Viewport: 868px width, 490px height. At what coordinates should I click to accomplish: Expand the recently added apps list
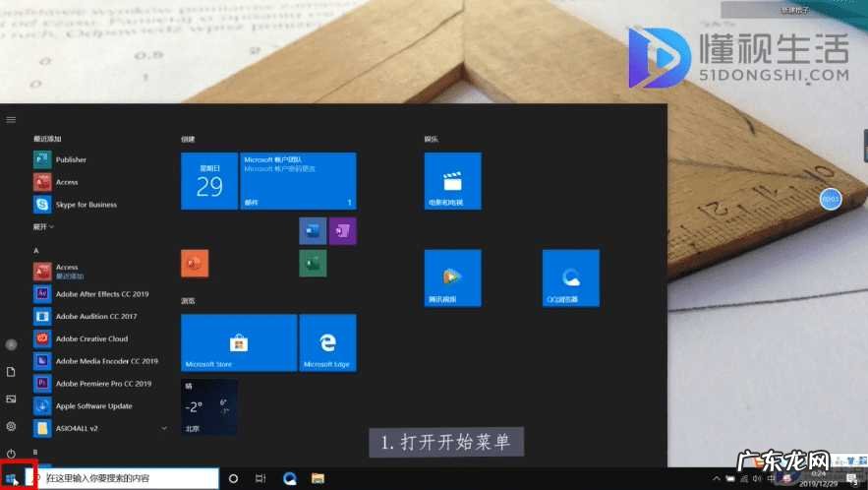point(44,226)
